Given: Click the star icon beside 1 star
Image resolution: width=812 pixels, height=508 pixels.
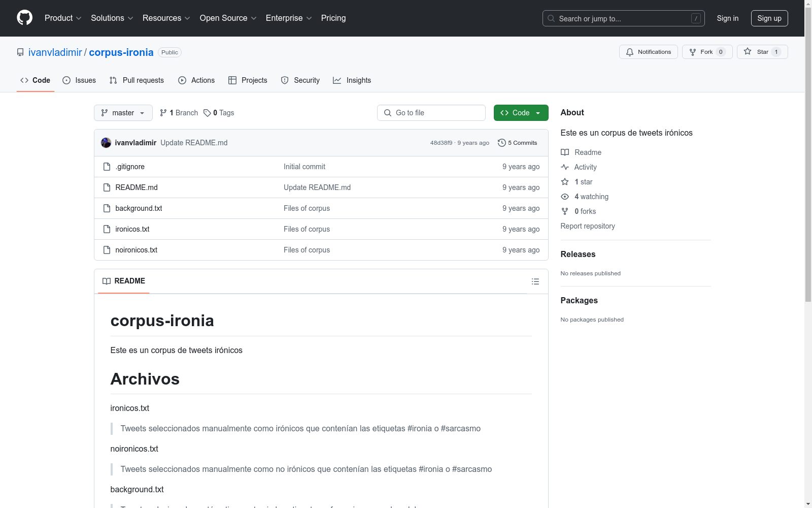Looking at the screenshot, I should (565, 182).
